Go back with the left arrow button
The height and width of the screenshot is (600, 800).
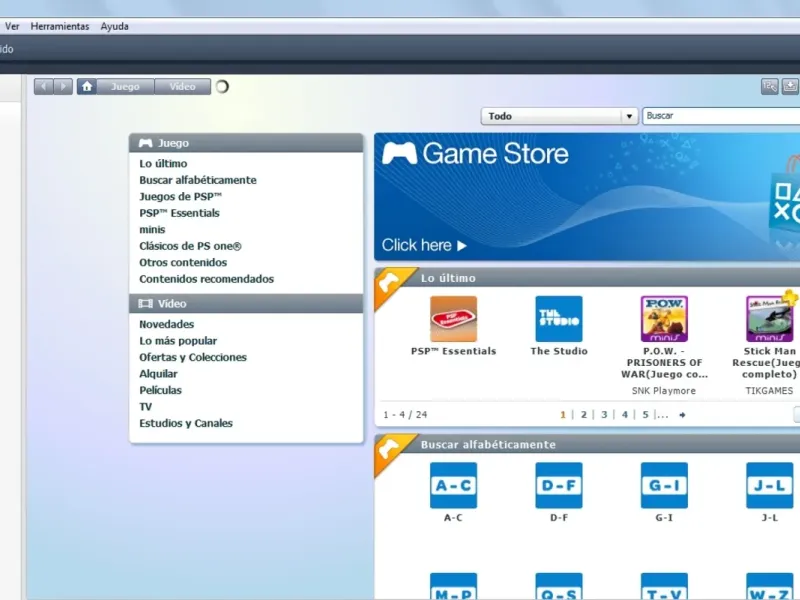pos(44,87)
